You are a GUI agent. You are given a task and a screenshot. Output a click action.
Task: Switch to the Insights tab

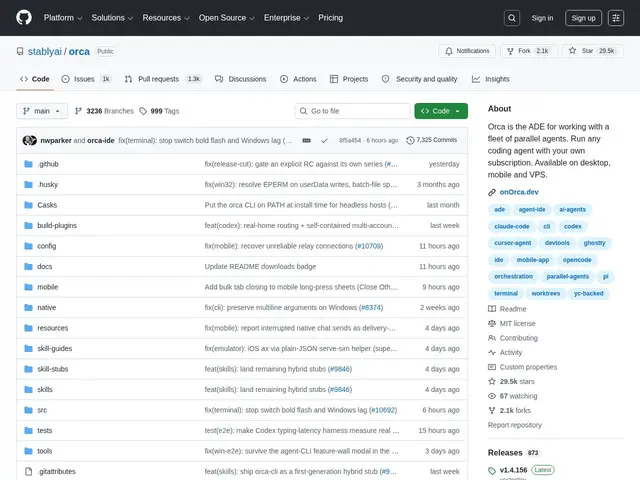[491, 79]
